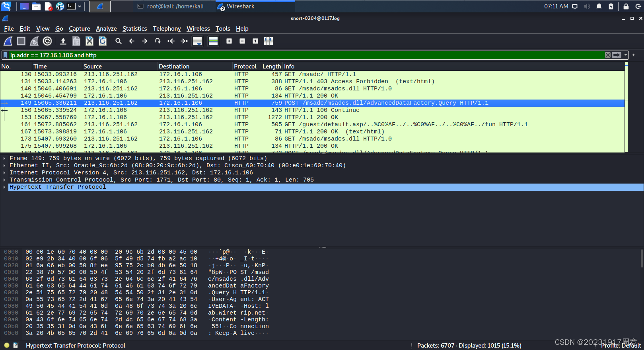
Task: Reset text to normal size
Action: [255, 41]
